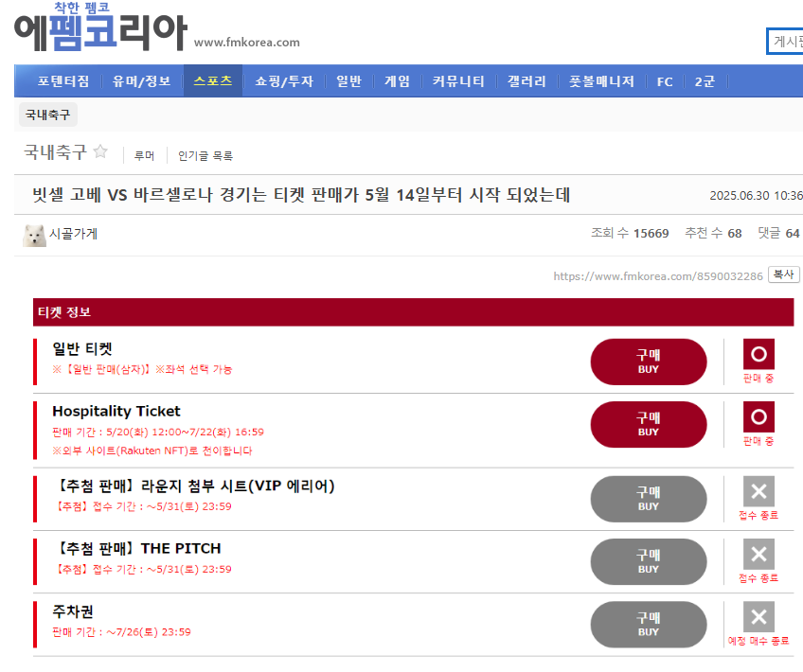
Task: Open the 커뮤니티 menu
Action: (x=458, y=81)
